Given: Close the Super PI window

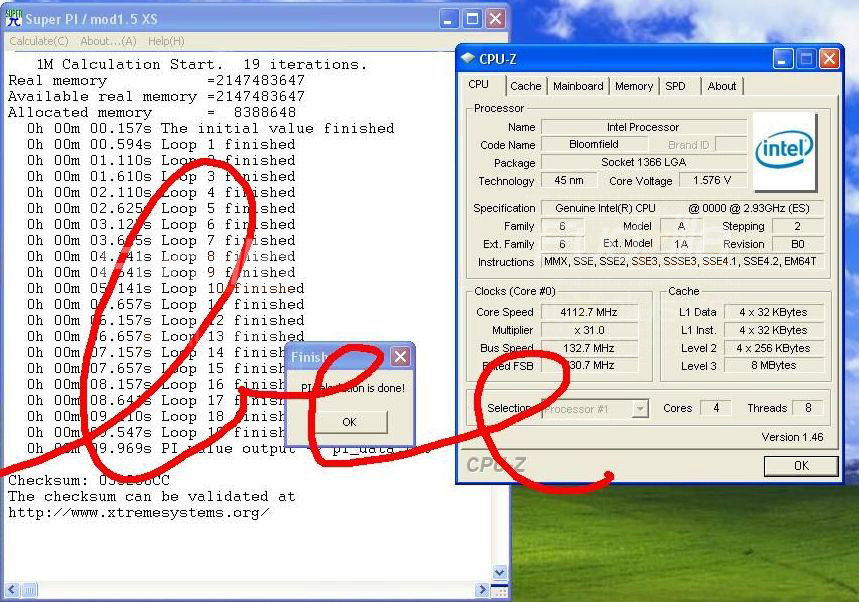Looking at the screenshot, I should click(496, 19).
